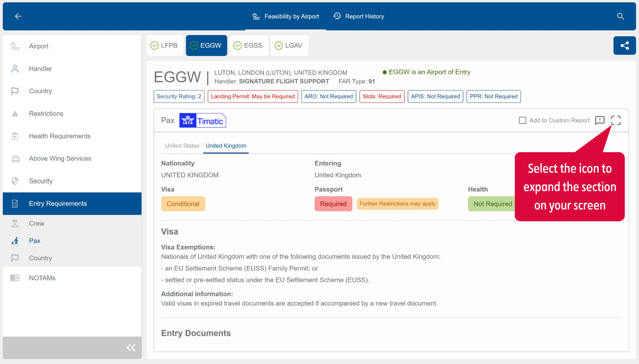The width and height of the screenshot is (639, 364).
Task: Open Handler in sidebar
Action: click(72, 69)
